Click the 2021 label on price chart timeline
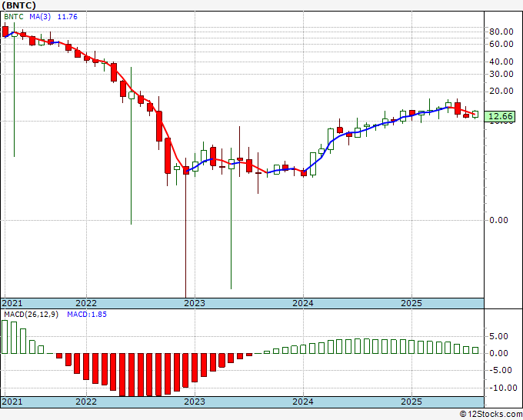Viewport: 523px width, 420px height. pyautogui.click(x=12, y=303)
